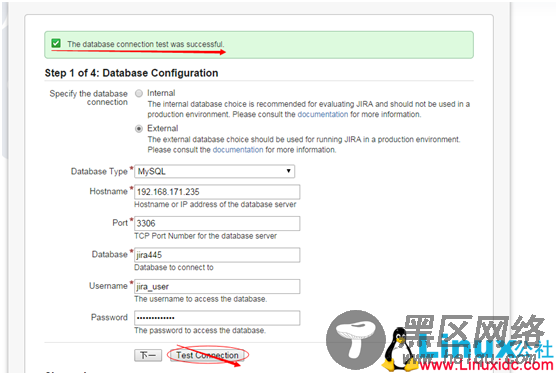Click 'TCP Port Number for the database server' hint
The width and height of the screenshot is (558, 375).
coord(205,236)
